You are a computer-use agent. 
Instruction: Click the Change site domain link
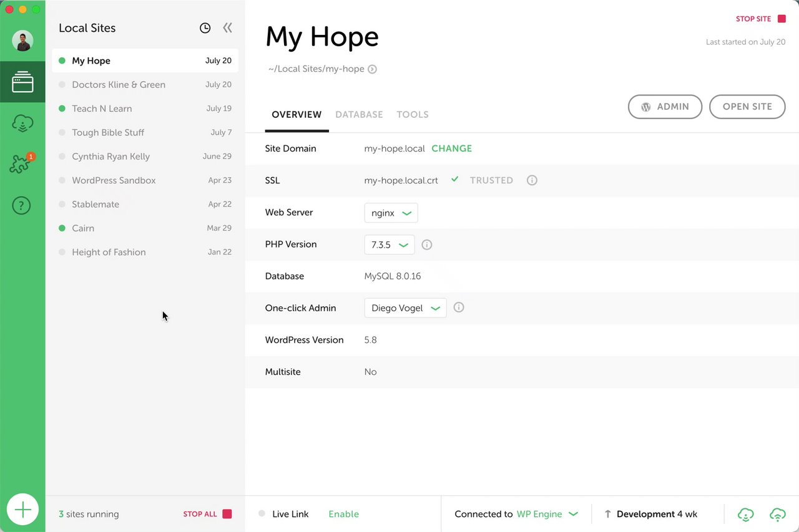click(x=452, y=148)
